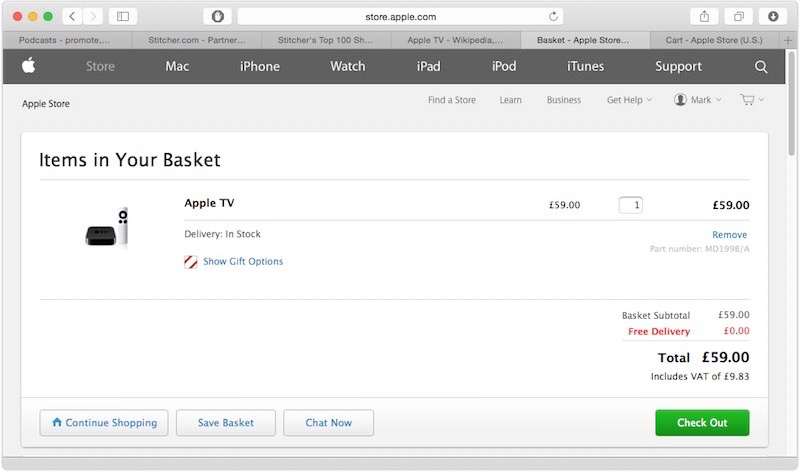Image resolution: width=800 pixels, height=472 pixels.
Task: Click the quantity field showing 1
Action: (631, 205)
